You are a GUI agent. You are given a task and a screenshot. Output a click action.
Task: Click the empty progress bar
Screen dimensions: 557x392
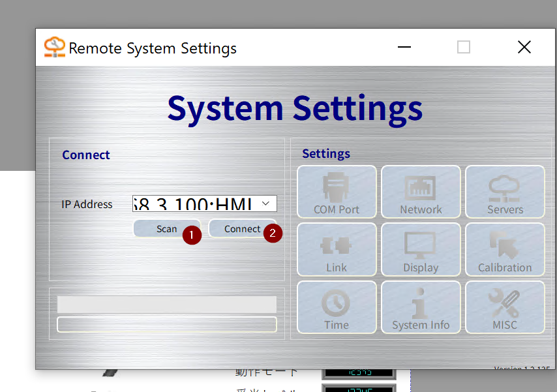[x=167, y=324]
